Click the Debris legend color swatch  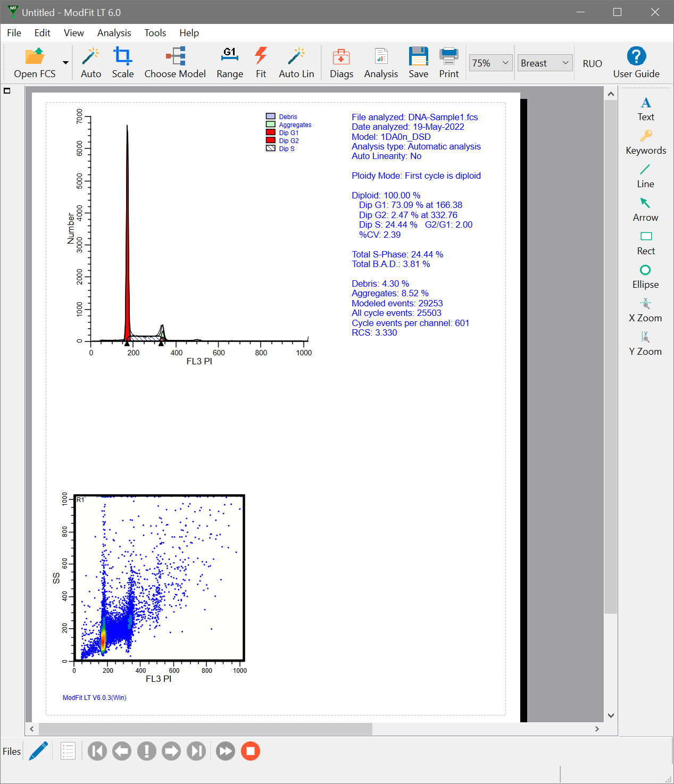[x=271, y=116]
